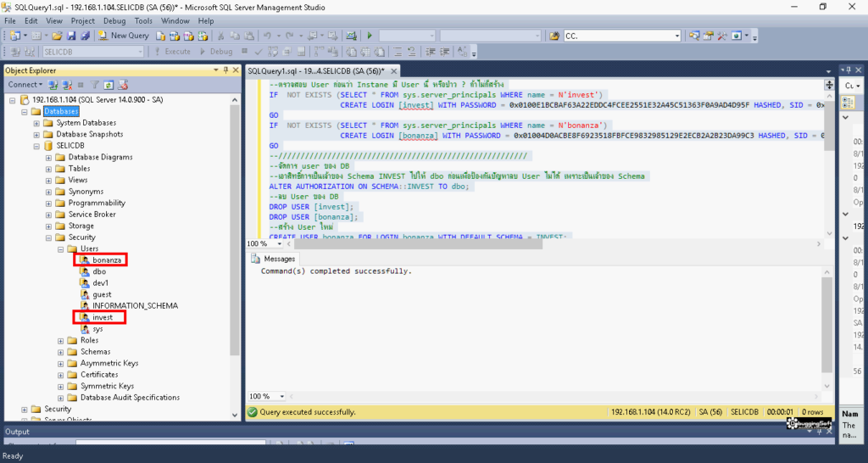Select the Database Audit Specifications folder

pos(130,398)
